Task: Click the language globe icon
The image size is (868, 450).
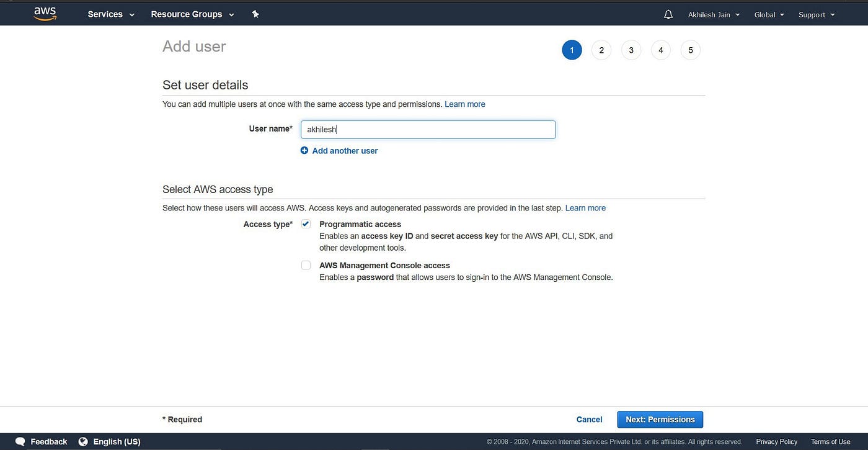Action: click(x=83, y=442)
